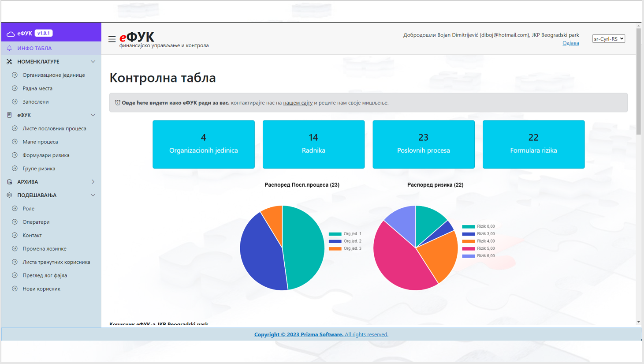Screen dimensions: 644x364
Task: Open the sr-Cyrl-RS language dropdown
Action: 608,39
